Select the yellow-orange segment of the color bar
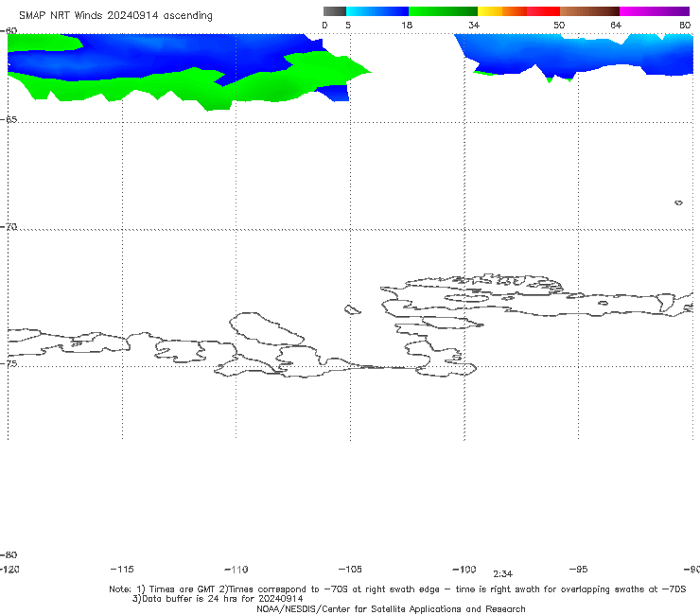 click(502, 11)
